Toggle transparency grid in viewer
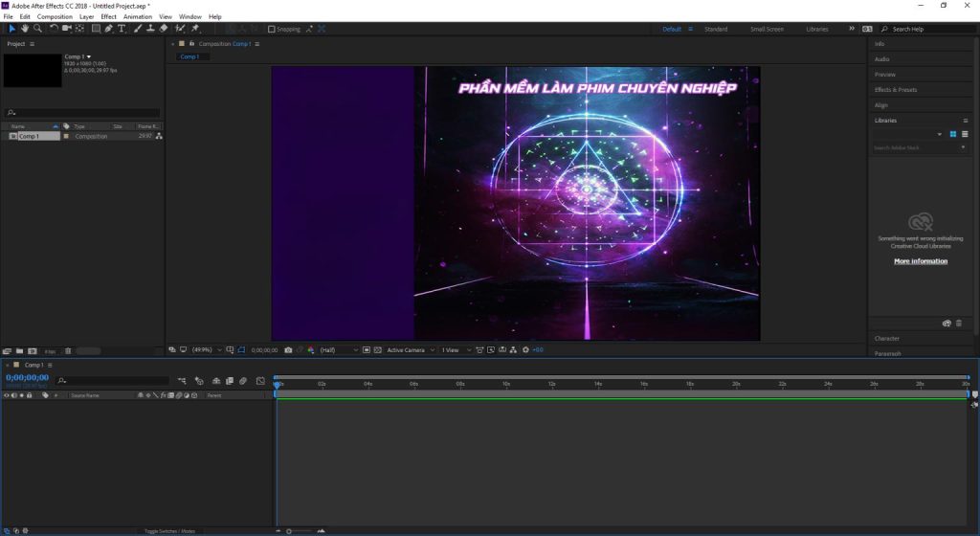 [x=378, y=350]
